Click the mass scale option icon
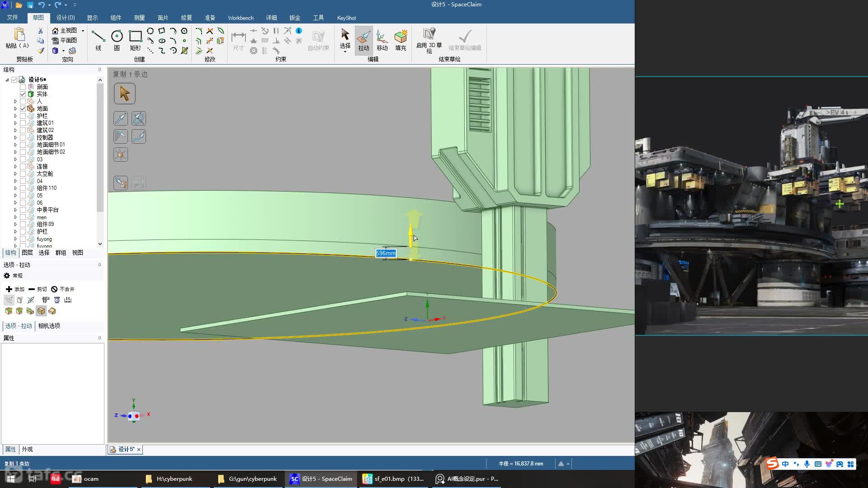Screen dimensions: 868x488 point(57,300)
